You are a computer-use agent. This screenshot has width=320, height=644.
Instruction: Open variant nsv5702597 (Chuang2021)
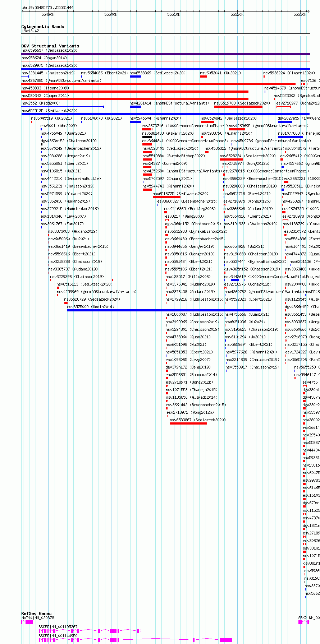tap(167, 179)
